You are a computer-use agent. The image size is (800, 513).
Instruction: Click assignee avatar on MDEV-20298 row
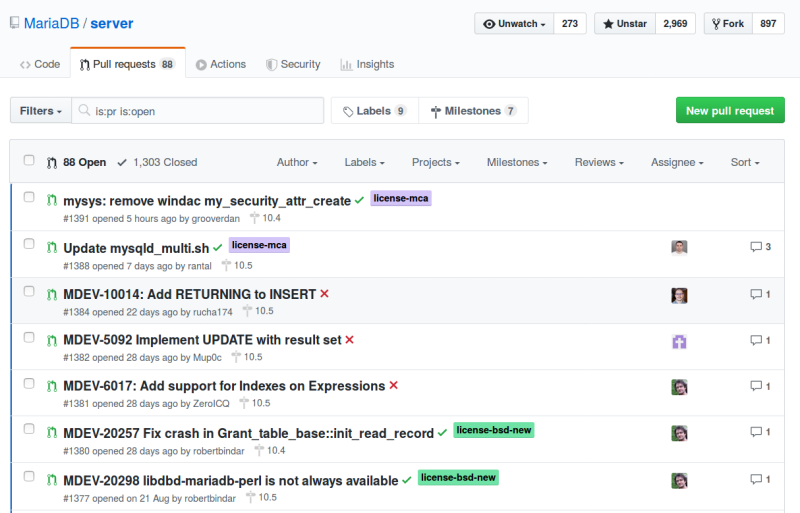pyautogui.click(x=679, y=480)
